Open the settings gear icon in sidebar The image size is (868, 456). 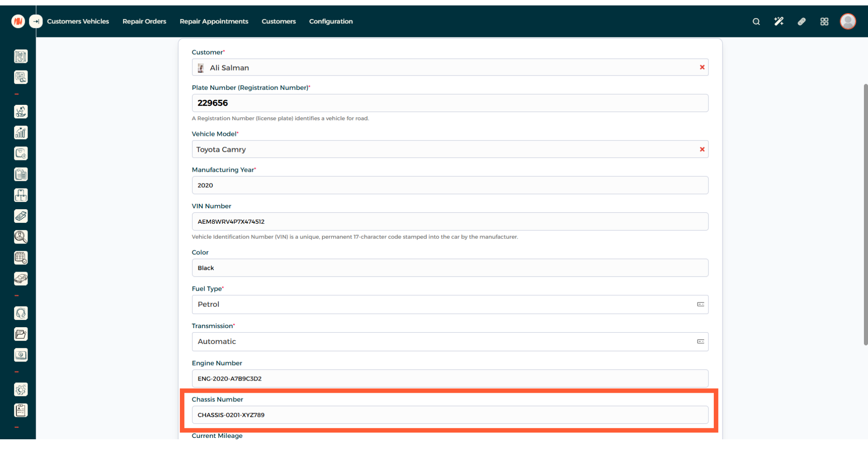click(21, 390)
